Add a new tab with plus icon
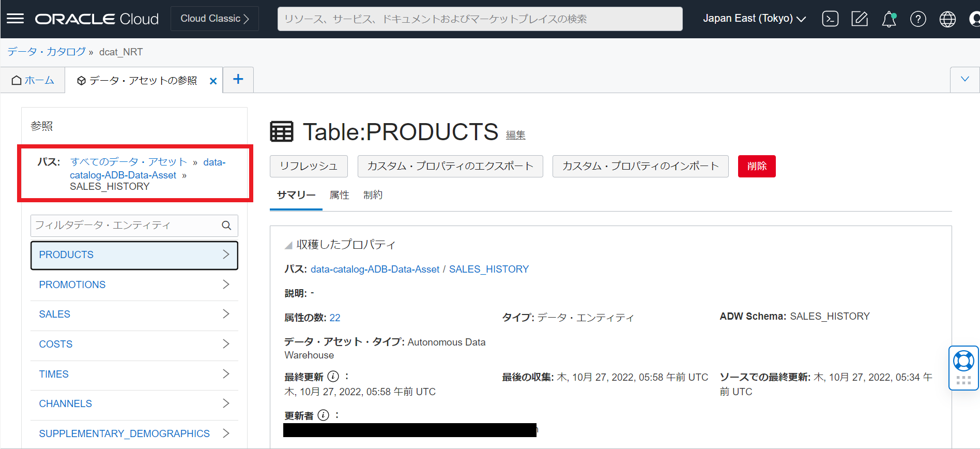980x449 pixels. [238, 79]
